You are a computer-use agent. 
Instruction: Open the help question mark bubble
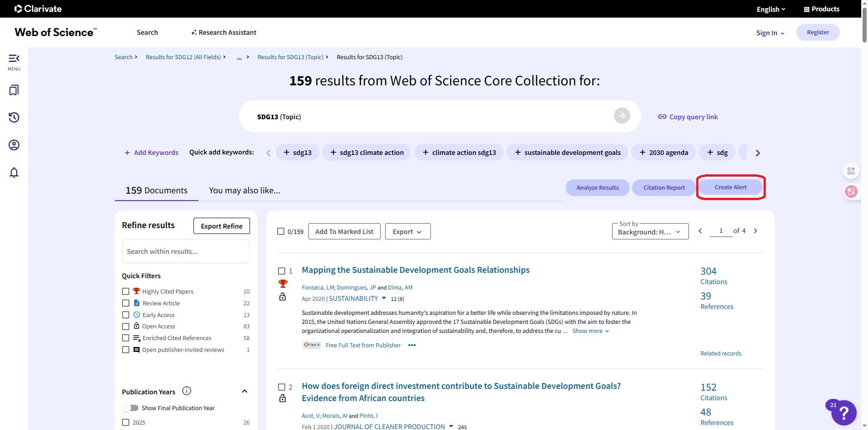(843, 413)
